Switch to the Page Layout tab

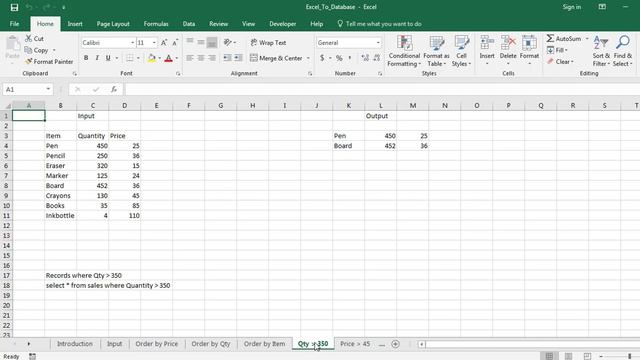[x=113, y=24]
